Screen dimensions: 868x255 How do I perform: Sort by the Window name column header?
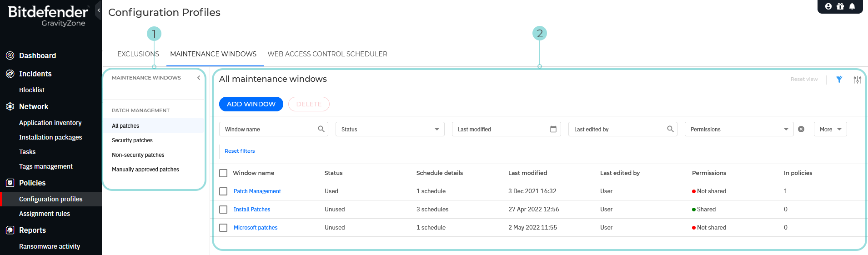point(253,173)
